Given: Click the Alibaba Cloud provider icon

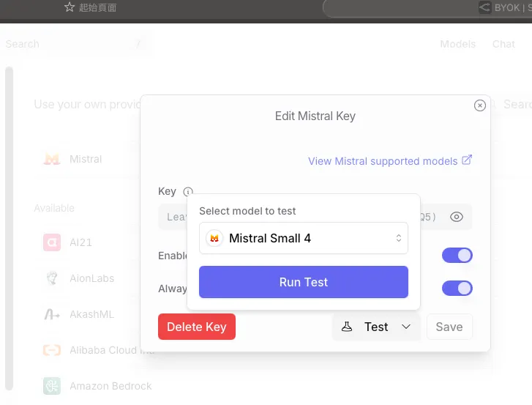Looking at the screenshot, I should [51, 350].
